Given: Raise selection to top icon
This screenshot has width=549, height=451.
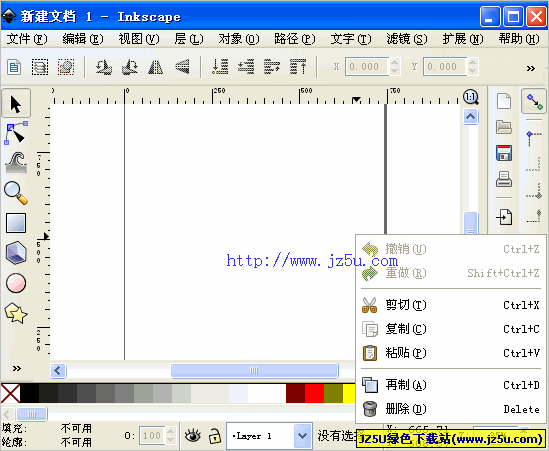Looking at the screenshot, I should tap(298, 67).
